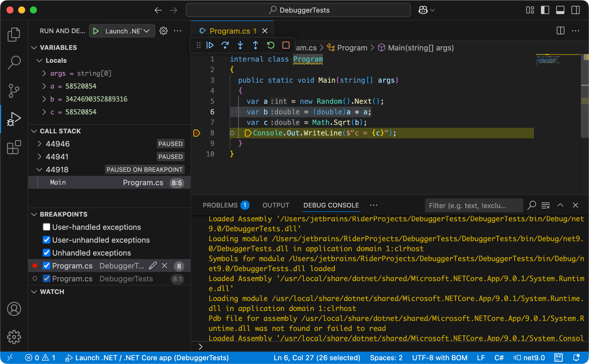Stop the debugger with the red square
The image size is (589, 364).
point(286,45)
